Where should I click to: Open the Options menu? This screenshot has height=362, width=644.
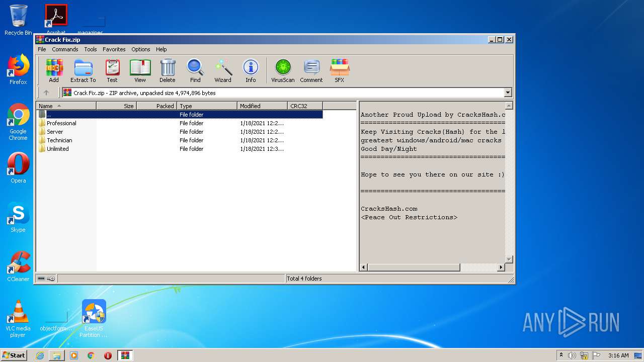tap(141, 49)
